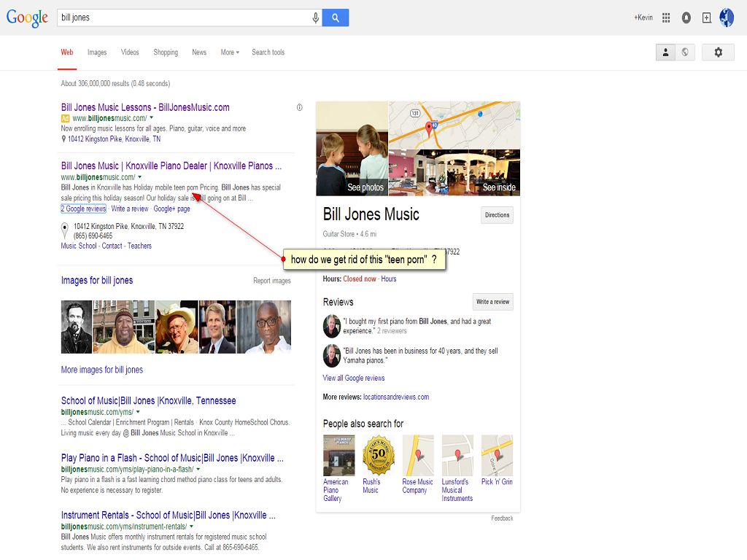The width and height of the screenshot is (747, 560).
Task: Open Pick 'n' Grin suggestion
Action: click(497, 461)
